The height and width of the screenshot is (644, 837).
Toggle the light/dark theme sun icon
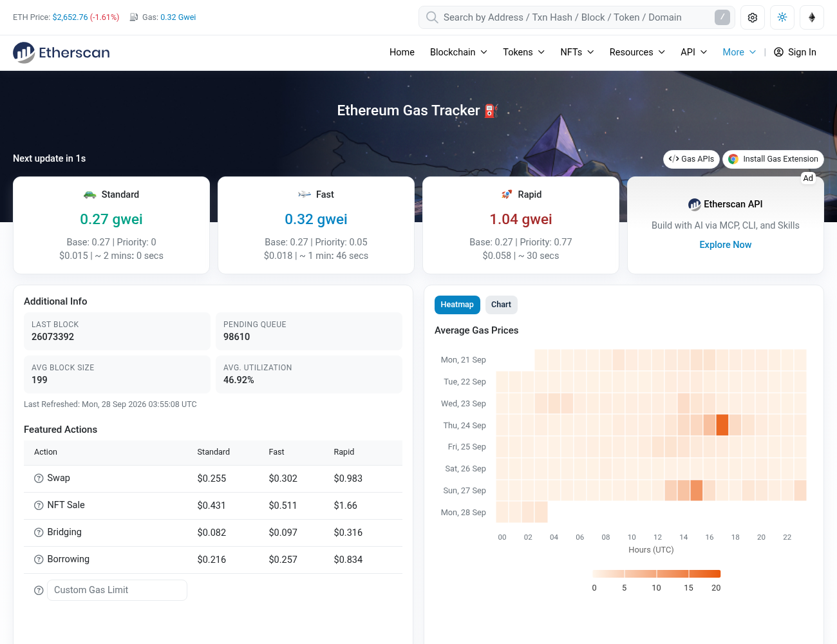click(x=782, y=17)
